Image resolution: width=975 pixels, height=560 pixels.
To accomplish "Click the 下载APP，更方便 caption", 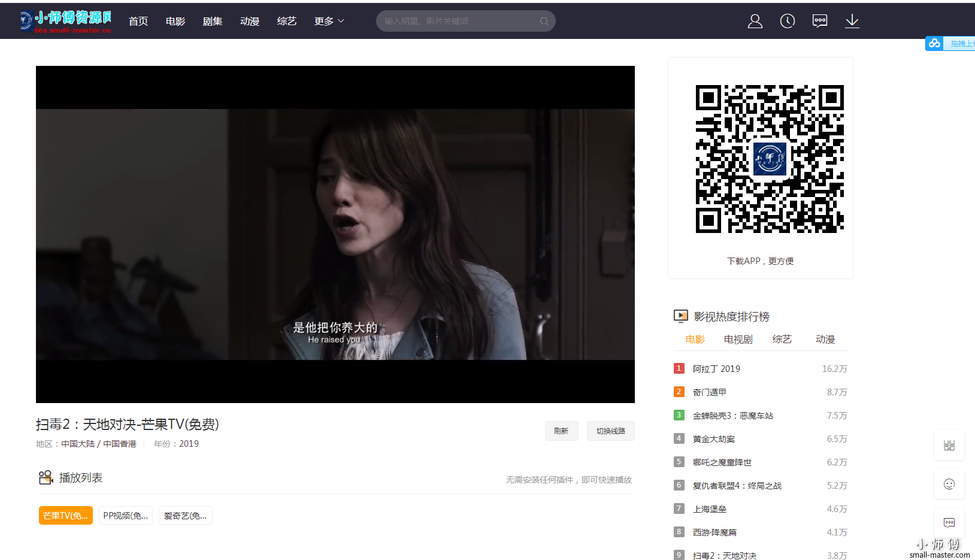I will coord(761,261).
